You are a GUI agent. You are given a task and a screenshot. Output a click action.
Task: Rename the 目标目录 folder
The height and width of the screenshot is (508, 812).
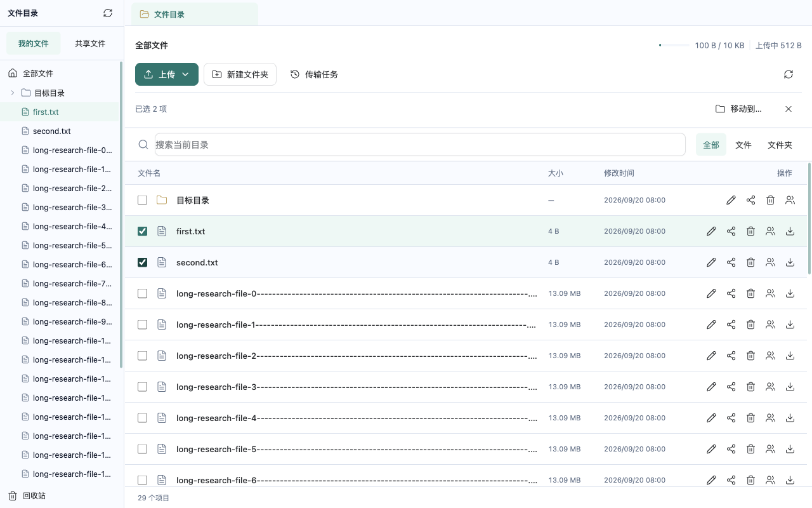pos(731,200)
